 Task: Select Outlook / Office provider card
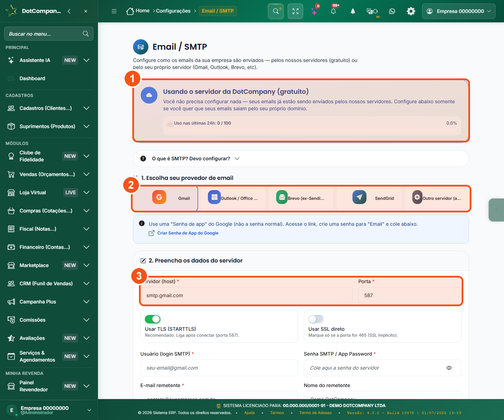[x=233, y=198]
